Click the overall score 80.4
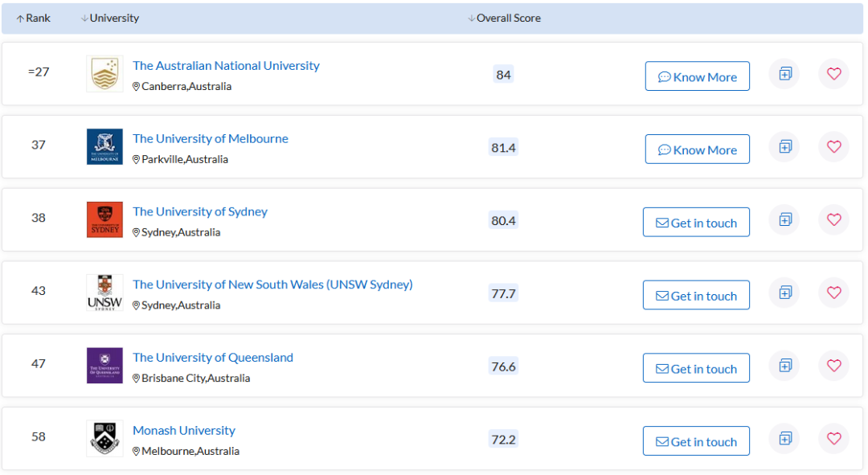Image resolution: width=868 pixels, height=475 pixels. pyautogui.click(x=503, y=221)
